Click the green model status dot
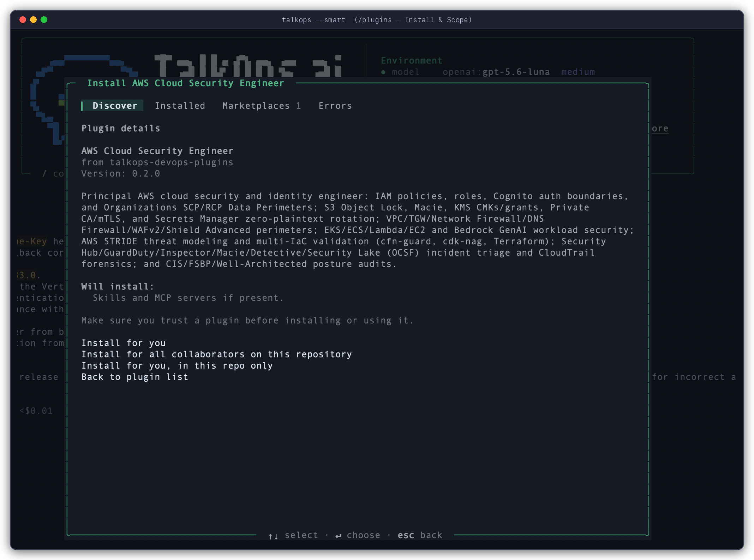 point(383,72)
